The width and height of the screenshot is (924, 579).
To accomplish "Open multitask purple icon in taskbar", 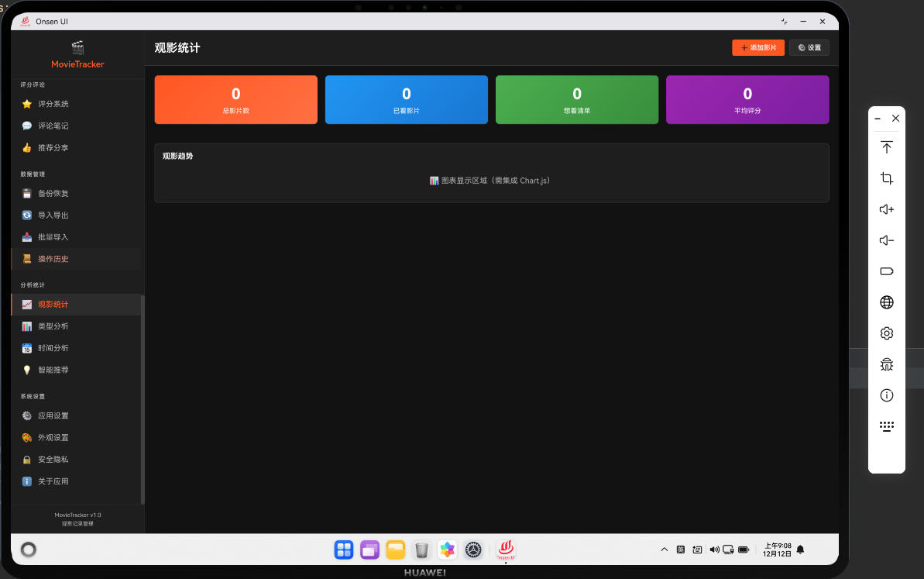I will [369, 550].
